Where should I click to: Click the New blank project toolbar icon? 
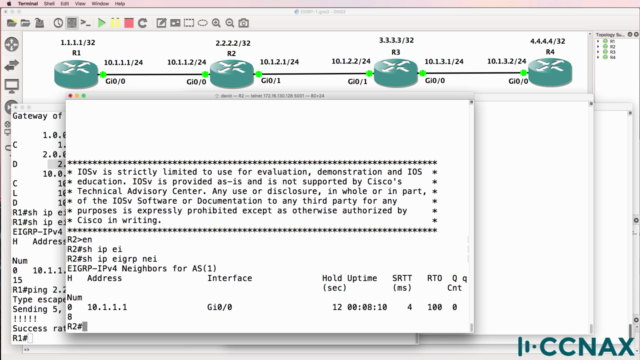click(x=12, y=23)
